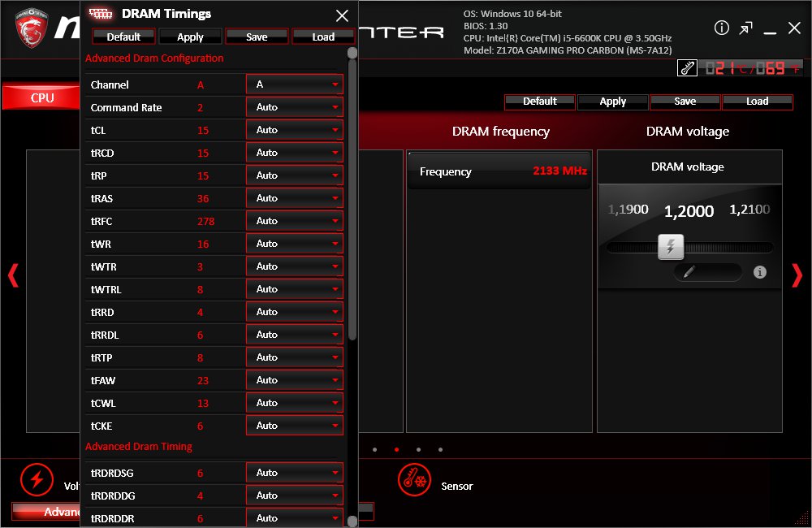Click the active red page indicator dot
The image size is (812, 528).
pos(397,450)
